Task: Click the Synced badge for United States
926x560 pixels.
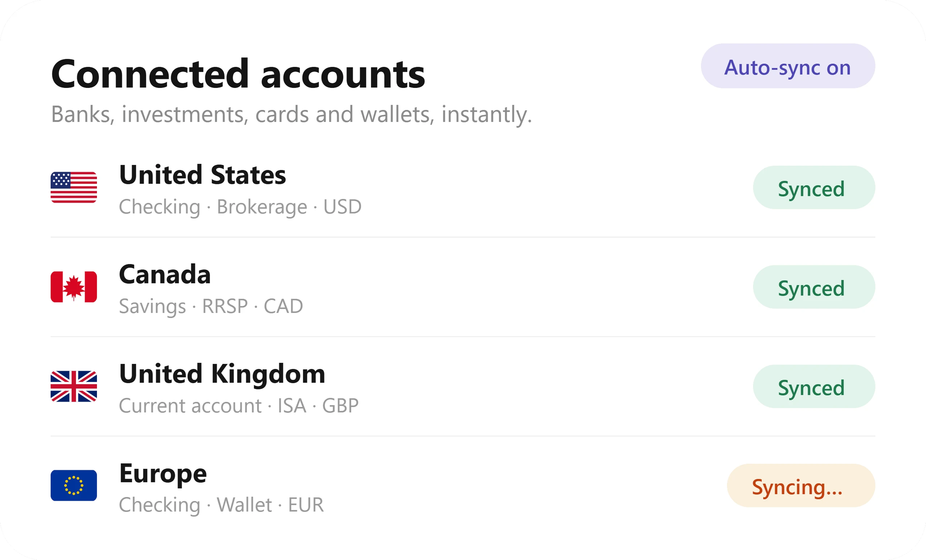Action: [x=814, y=187]
